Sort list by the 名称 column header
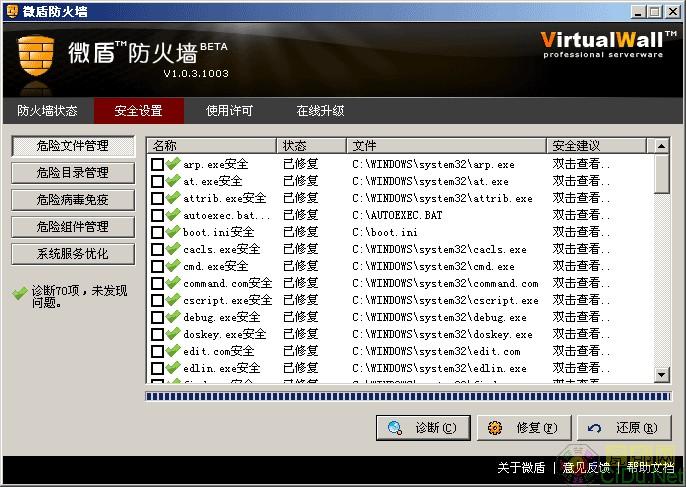 211,146
